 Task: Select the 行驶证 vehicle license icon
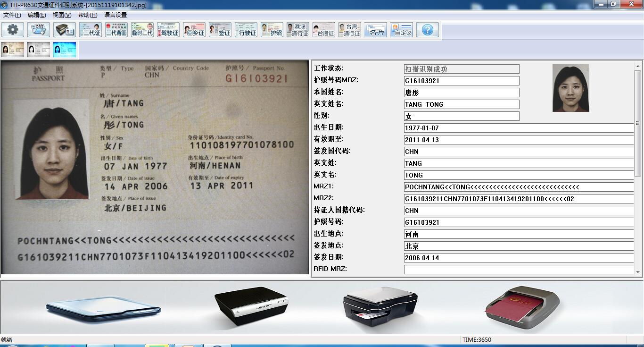pyautogui.click(x=246, y=29)
